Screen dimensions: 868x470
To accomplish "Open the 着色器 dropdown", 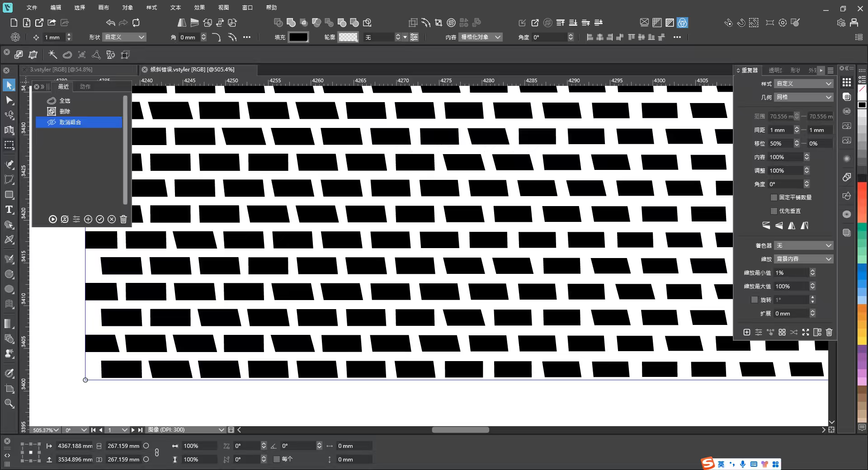I will [803, 245].
